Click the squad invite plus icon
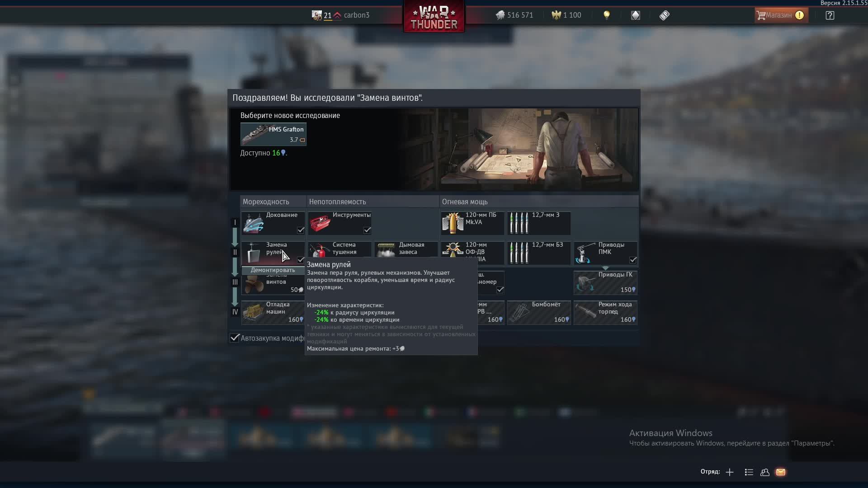 tap(730, 472)
